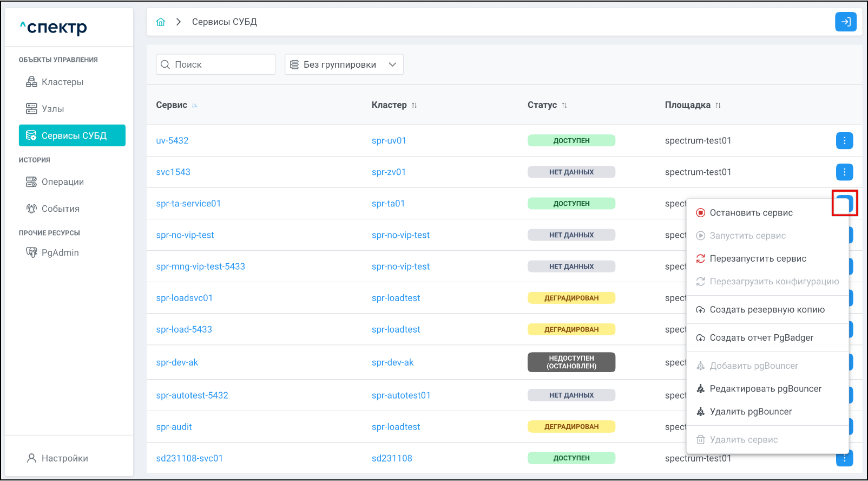The image size is (868, 481).
Task: Open the spr-ta-service01 service link
Action: click(x=188, y=204)
